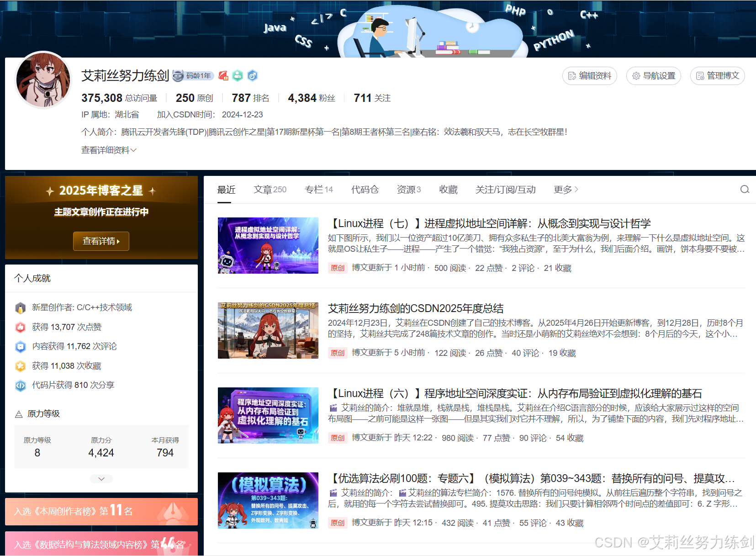756x556 pixels.
Task: Open thumbnail of Linux进程(六) article
Action: [268, 415]
